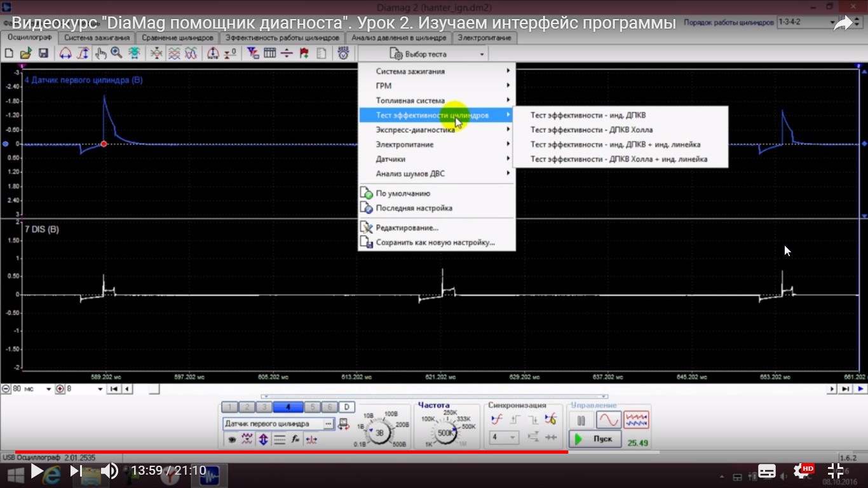
Task: Toggle channel visibility eye icon
Action: tap(231, 439)
